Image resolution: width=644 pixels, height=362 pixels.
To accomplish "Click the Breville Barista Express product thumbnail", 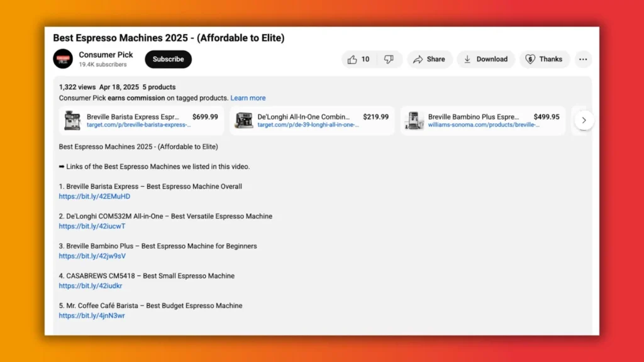I will (72, 121).
